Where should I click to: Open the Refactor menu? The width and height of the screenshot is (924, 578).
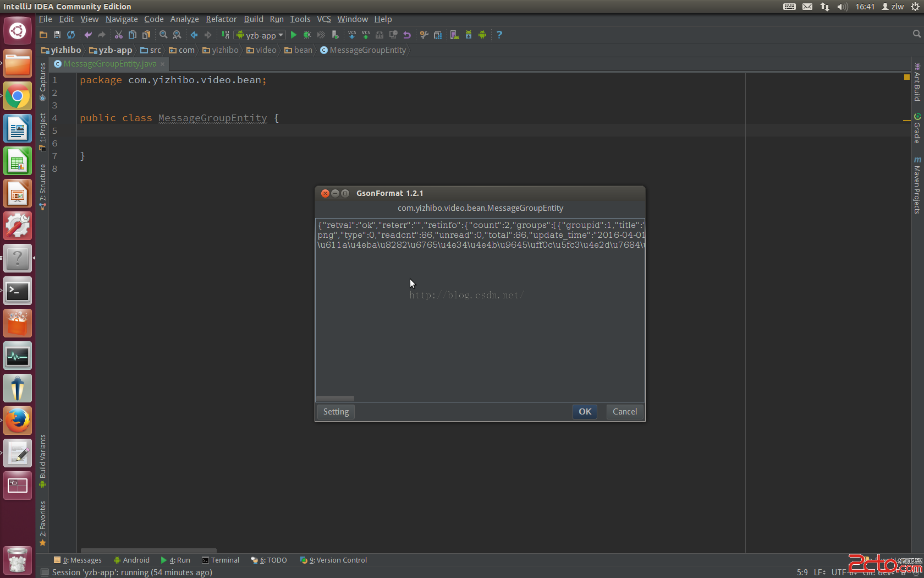click(221, 19)
